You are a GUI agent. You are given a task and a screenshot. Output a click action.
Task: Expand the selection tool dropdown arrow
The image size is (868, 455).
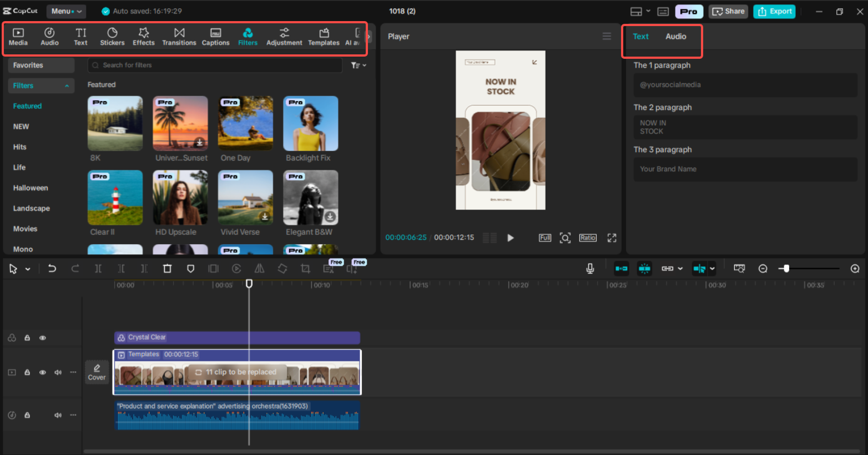pyautogui.click(x=28, y=269)
